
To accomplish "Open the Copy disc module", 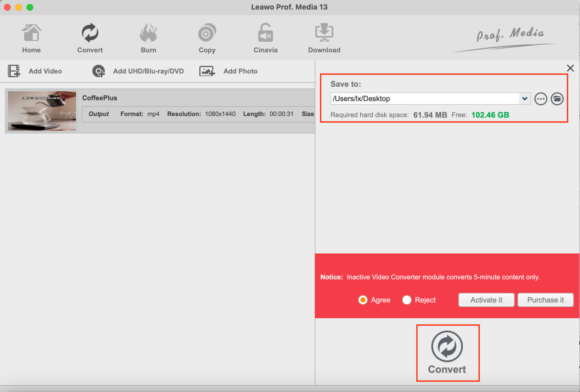I will pos(207,38).
